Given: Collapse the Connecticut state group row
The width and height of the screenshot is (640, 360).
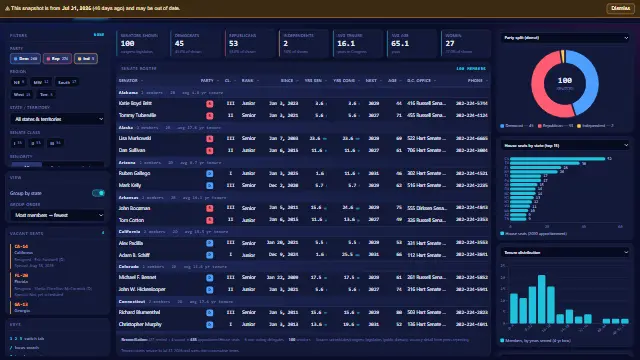Looking at the screenshot, I should click(x=303, y=302).
